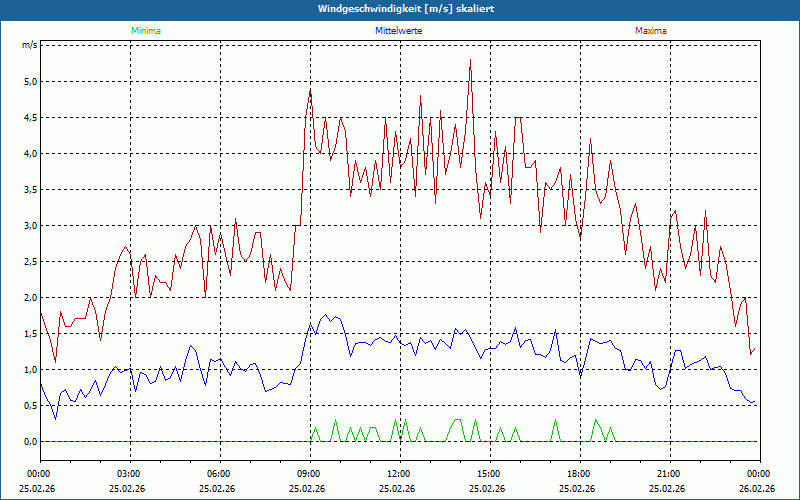Click the 06:00 time axis label
Viewport: 800px width, 500px height.
(219, 474)
